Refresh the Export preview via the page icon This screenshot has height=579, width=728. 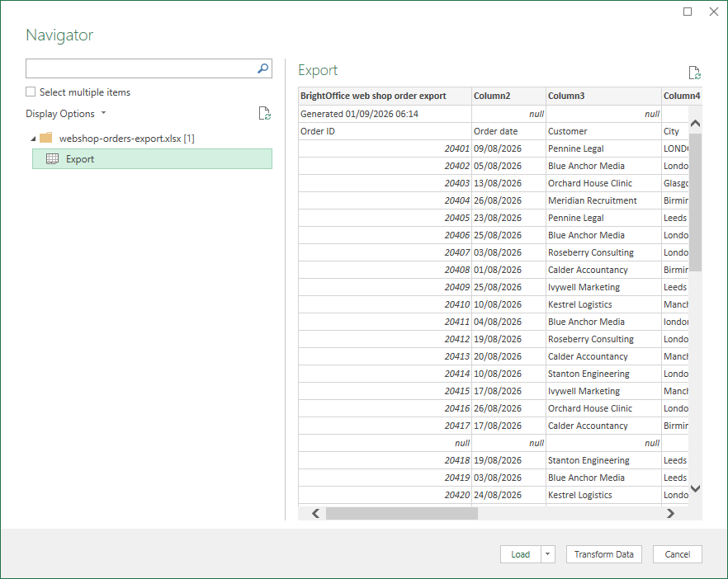[695, 73]
